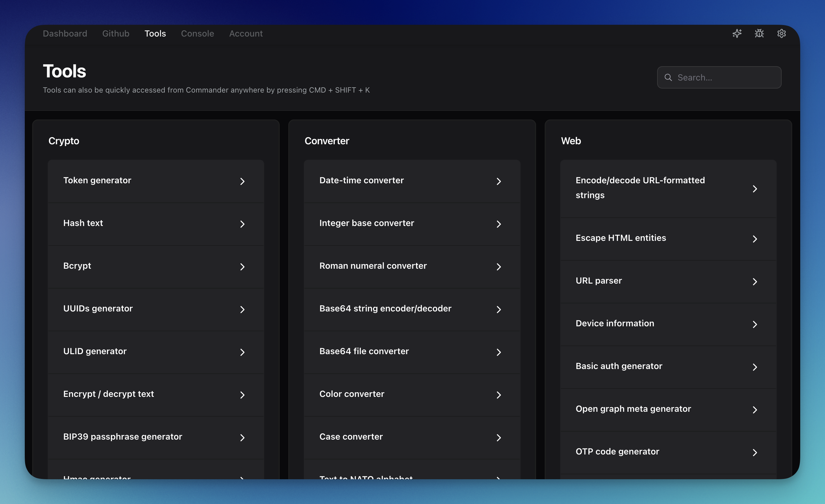The height and width of the screenshot is (504, 825).
Task: Select Integer base converter label
Action: [367, 223]
